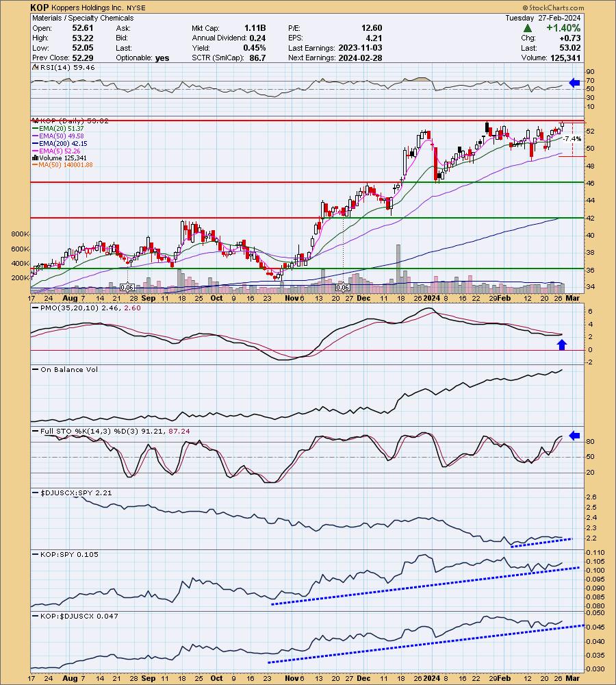Image resolution: width=616 pixels, height=685 pixels.
Task: Click the KOP:$DJUSCX 0.047 panel label
Action: (76, 616)
